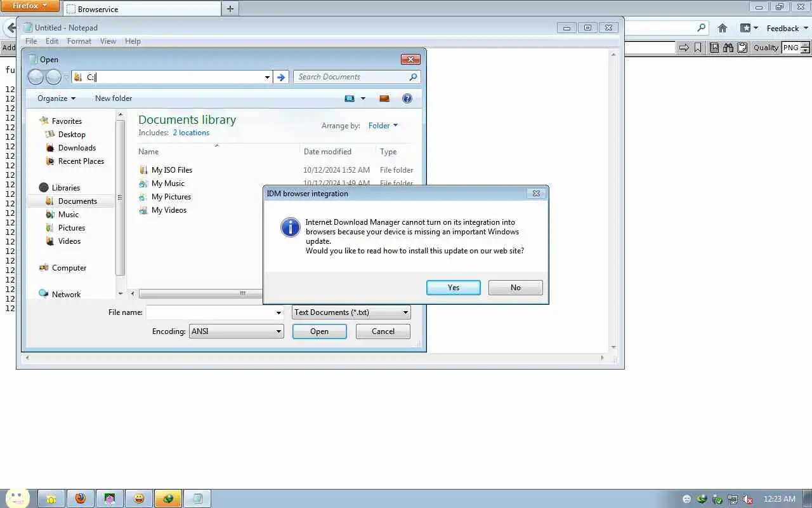This screenshot has width=812, height=508.
Task: Click the Help question mark icon
Action: (407, 98)
